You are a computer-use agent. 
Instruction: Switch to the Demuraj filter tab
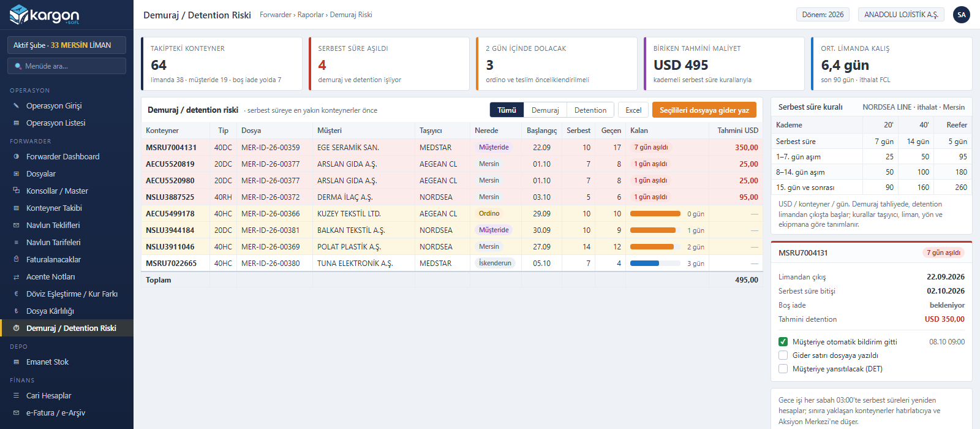[545, 110]
